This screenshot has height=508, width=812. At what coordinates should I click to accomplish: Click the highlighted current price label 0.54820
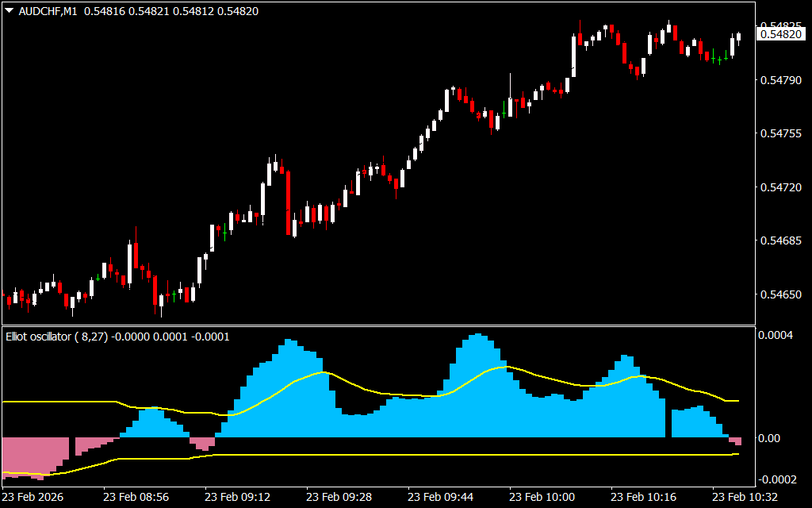pos(780,34)
